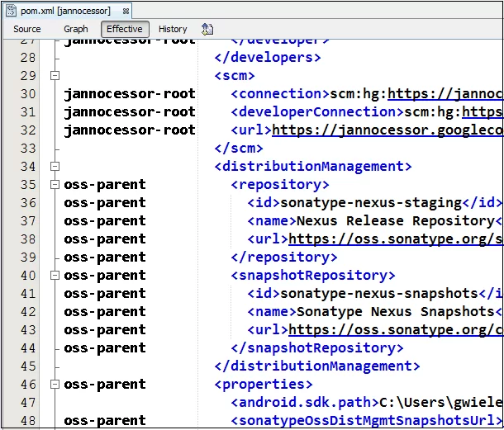Place cursor in android.sdk.path property line

coord(366,403)
